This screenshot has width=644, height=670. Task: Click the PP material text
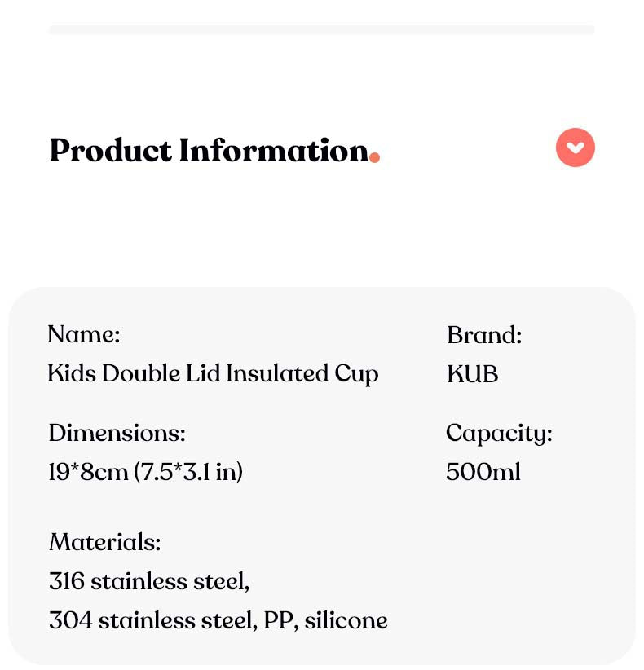[275, 620]
